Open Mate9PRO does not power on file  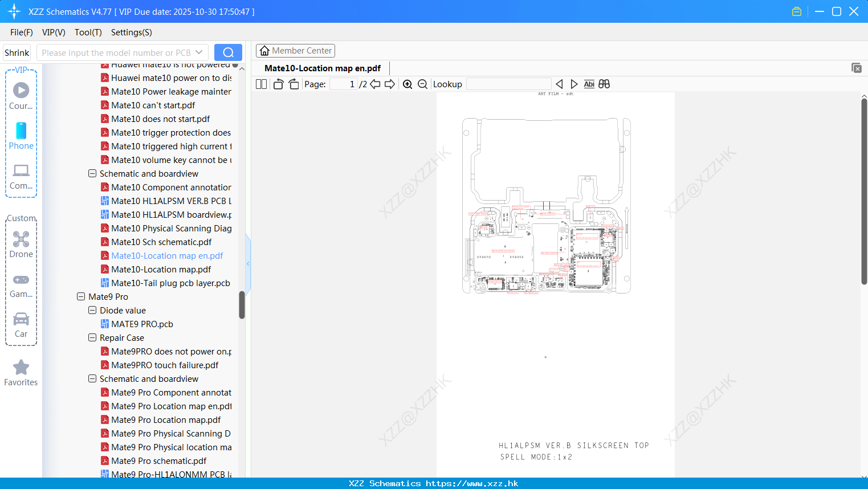click(166, 351)
